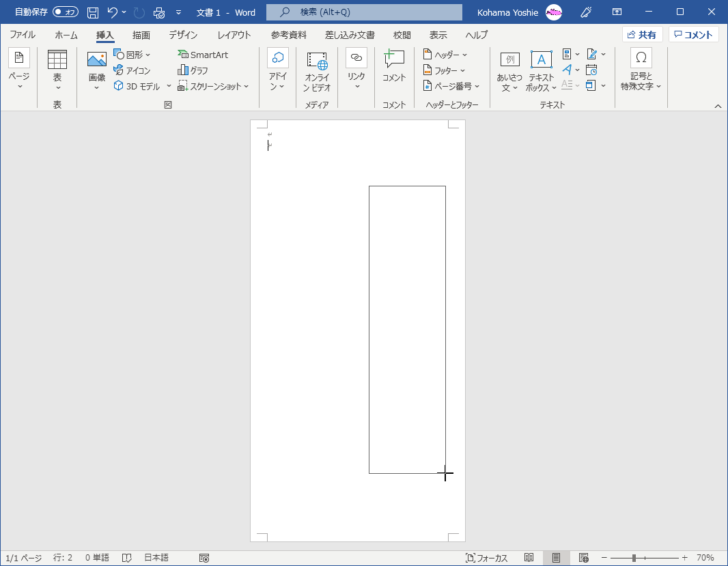
Task: Insert a SmartArt graphic
Action: point(203,55)
